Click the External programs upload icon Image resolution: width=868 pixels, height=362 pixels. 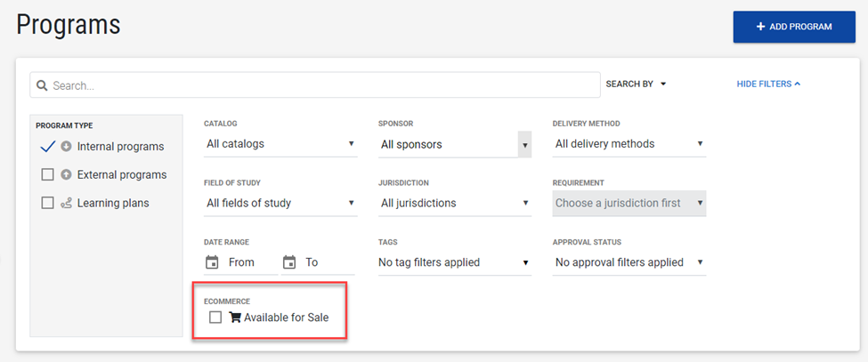(x=66, y=175)
